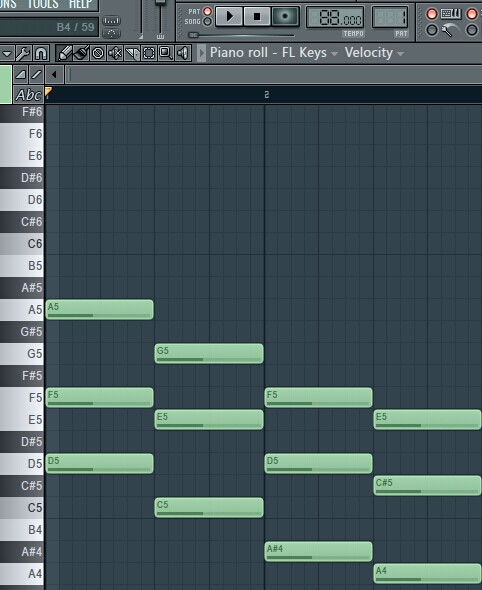482x590 pixels.
Task: Select the Zoom magnifier tool
Action: coord(166,53)
